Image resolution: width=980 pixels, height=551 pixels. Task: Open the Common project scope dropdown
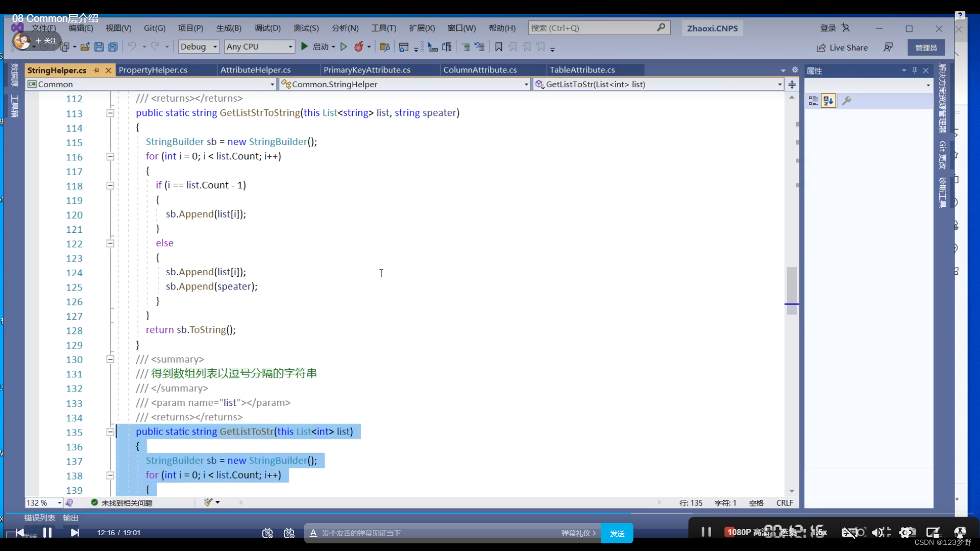pos(151,84)
